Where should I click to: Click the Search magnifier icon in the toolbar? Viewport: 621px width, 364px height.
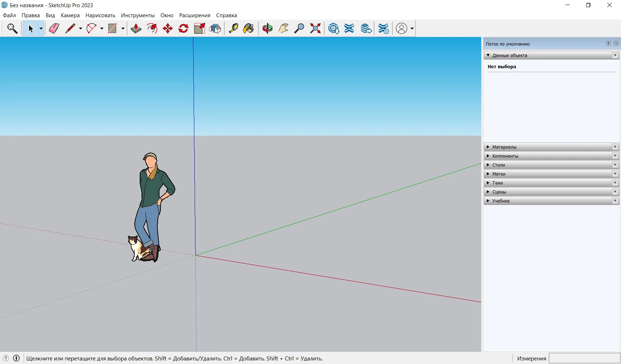(12, 28)
